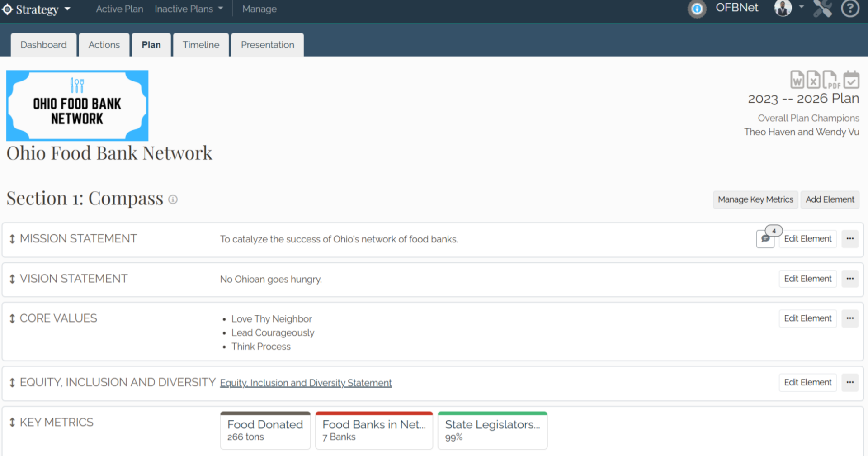The width and height of the screenshot is (868, 456).
Task: Edit the Core Values element
Action: click(x=807, y=318)
